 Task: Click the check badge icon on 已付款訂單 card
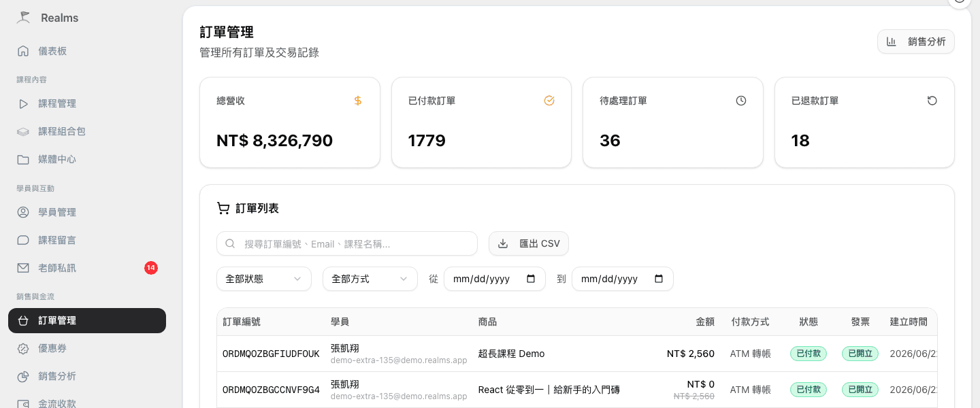[x=549, y=101]
